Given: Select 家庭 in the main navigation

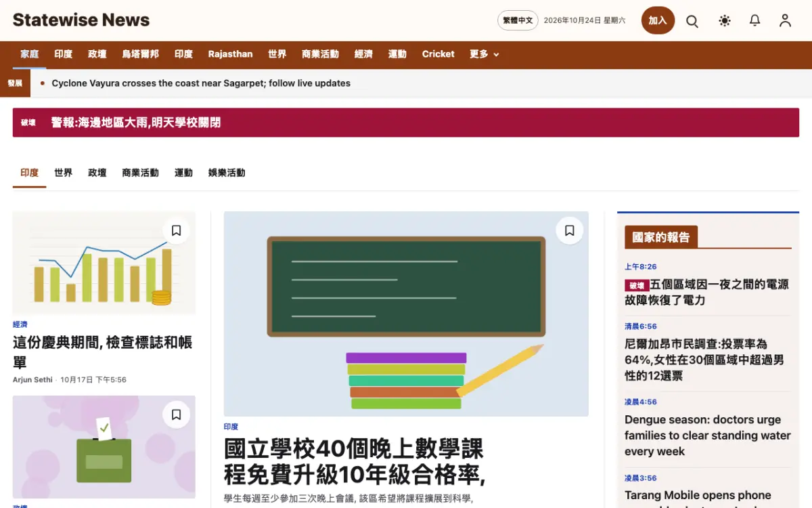Looking at the screenshot, I should [30, 54].
